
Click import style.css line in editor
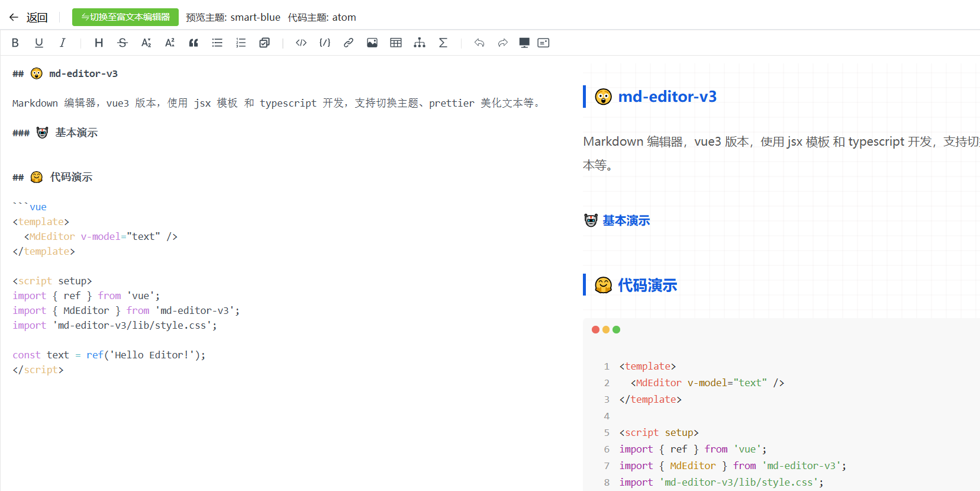pyautogui.click(x=115, y=325)
